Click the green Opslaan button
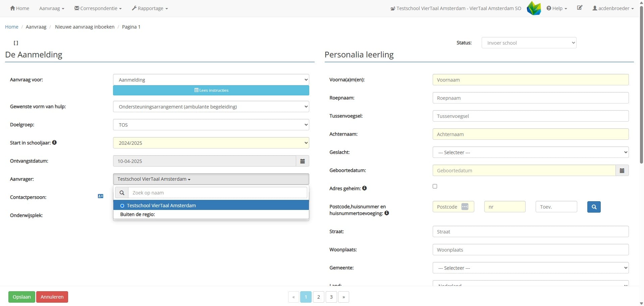The height and width of the screenshot is (306, 644). tap(22, 297)
